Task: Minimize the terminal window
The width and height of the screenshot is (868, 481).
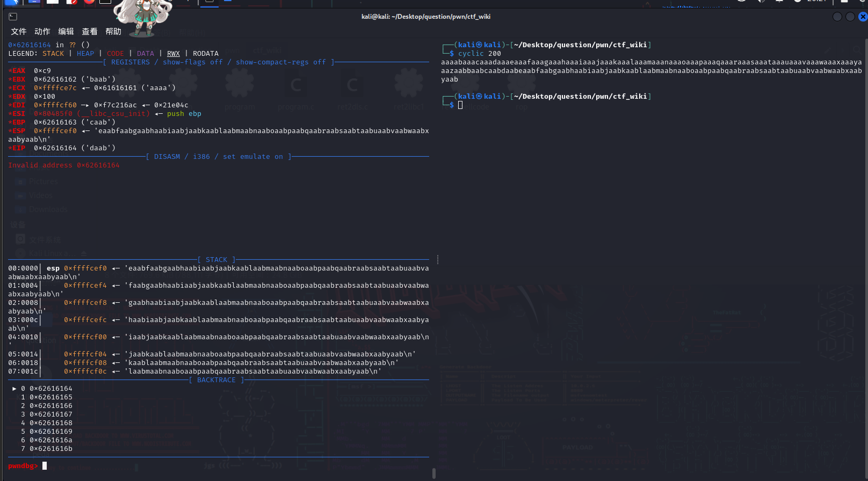Action: tap(837, 17)
